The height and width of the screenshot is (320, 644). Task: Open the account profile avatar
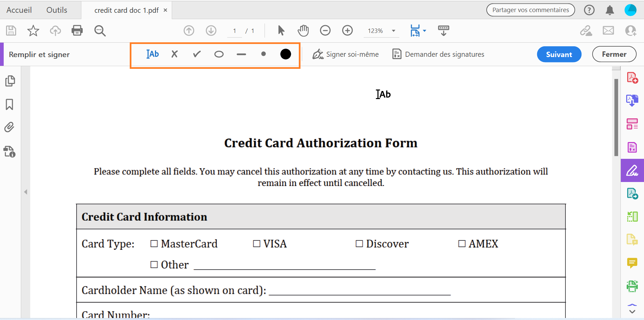[631, 10]
